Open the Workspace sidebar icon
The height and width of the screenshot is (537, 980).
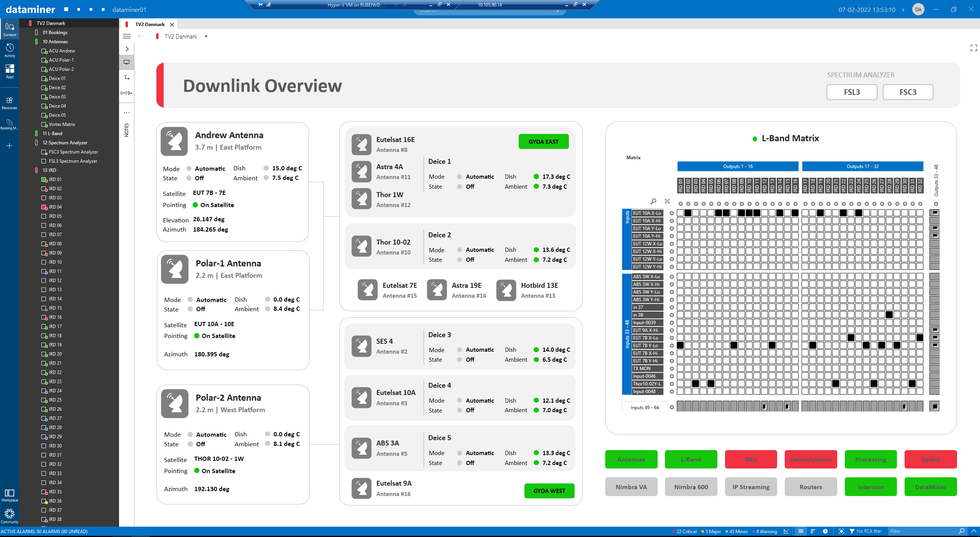[x=10, y=495]
